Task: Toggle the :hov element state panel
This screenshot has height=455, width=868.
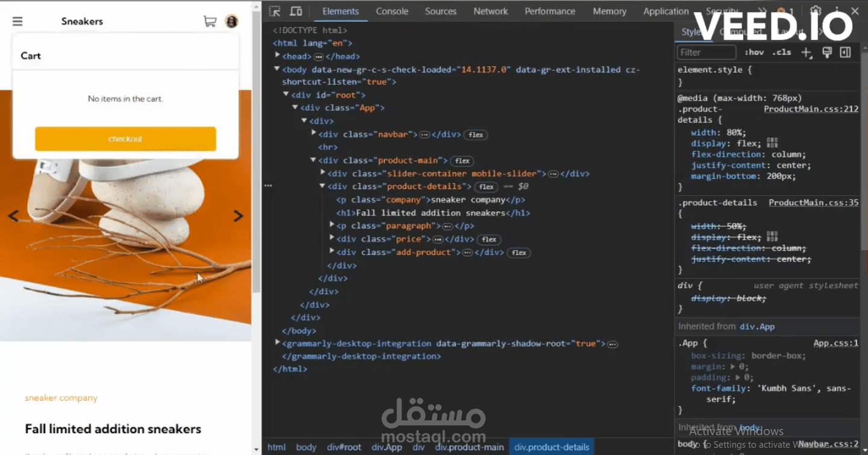Action: tap(754, 52)
